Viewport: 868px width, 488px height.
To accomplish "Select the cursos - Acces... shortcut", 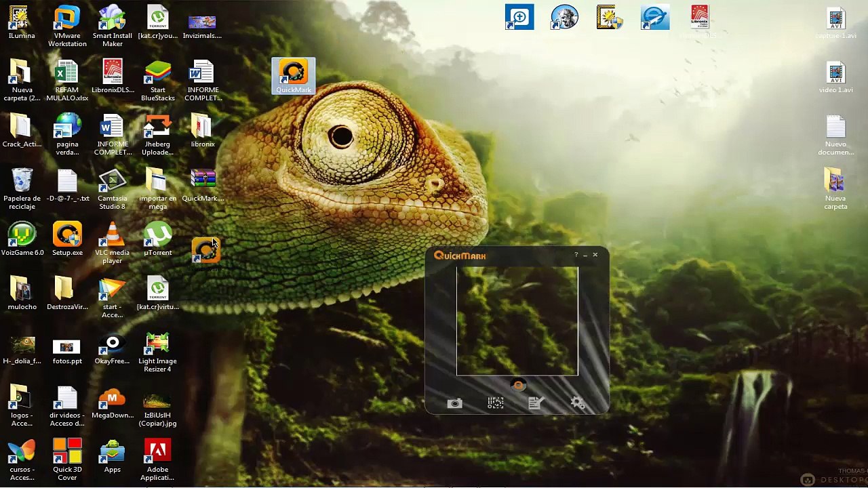I will point(22,460).
